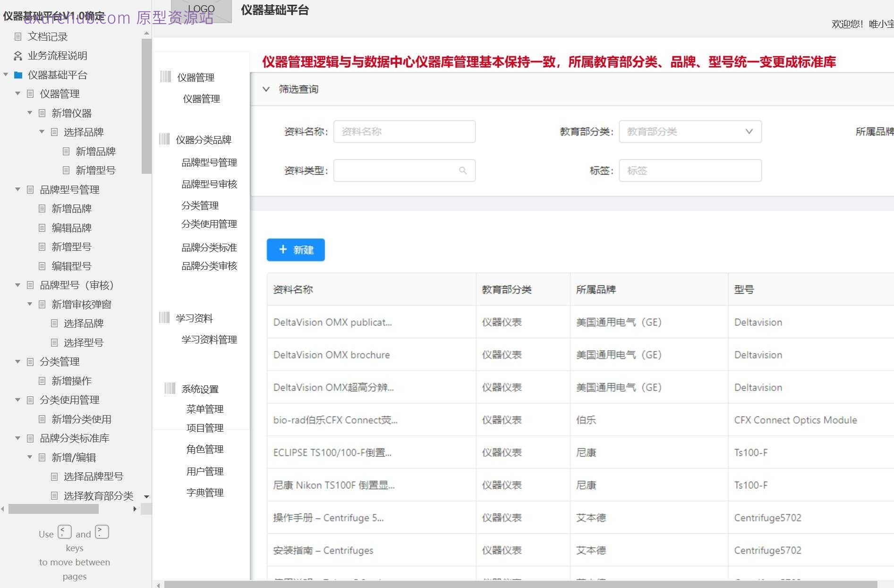Select 字典管理 in the navigation menu
This screenshot has height=588, width=894.
pos(205,492)
